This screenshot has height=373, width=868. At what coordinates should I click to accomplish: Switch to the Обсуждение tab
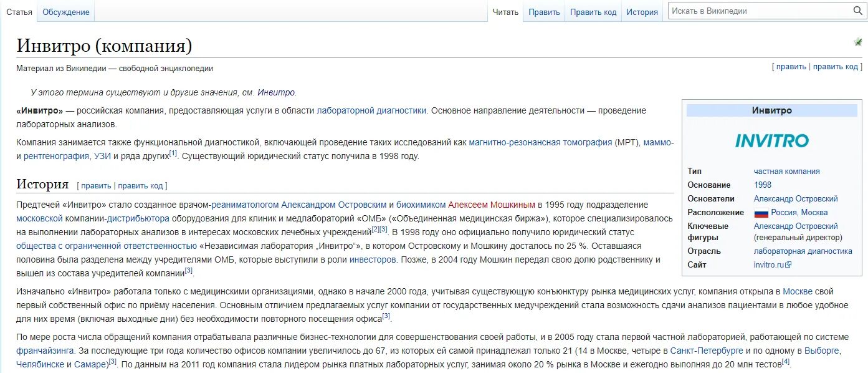point(66,12)
